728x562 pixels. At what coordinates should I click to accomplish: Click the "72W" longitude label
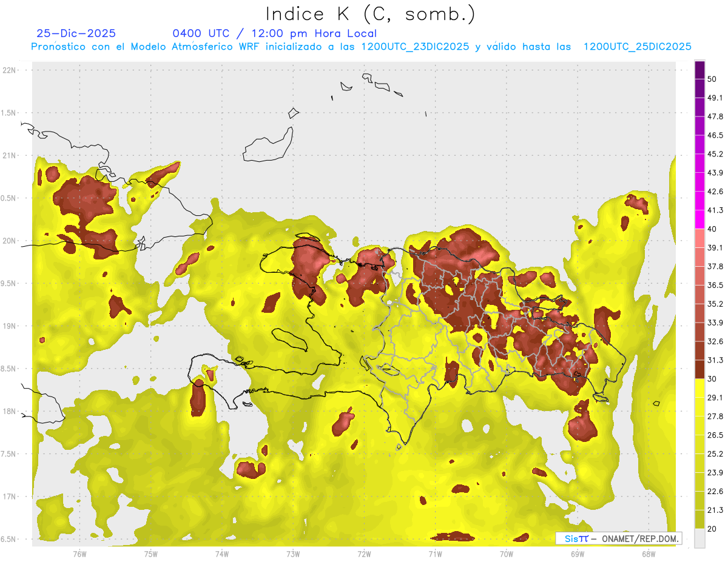(364, 554)
